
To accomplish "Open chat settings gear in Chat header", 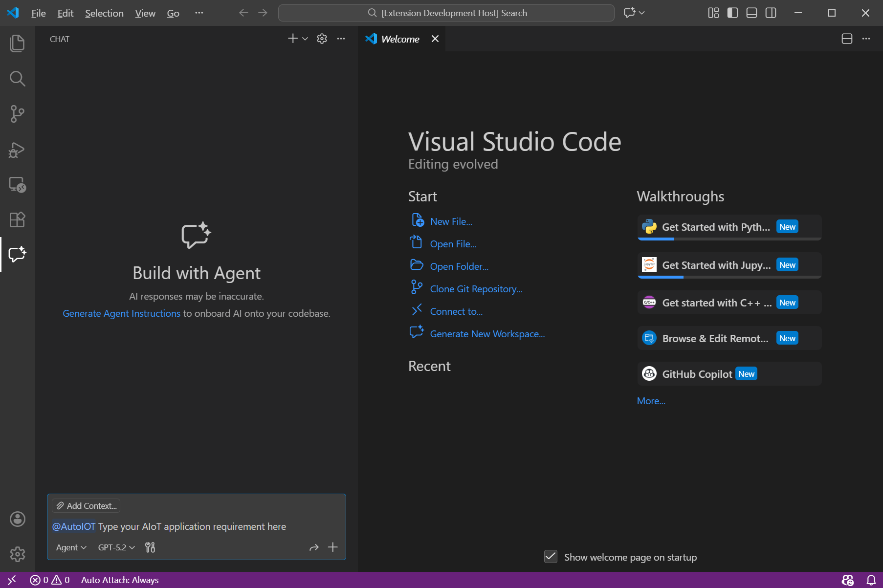I will click(322, 39).
